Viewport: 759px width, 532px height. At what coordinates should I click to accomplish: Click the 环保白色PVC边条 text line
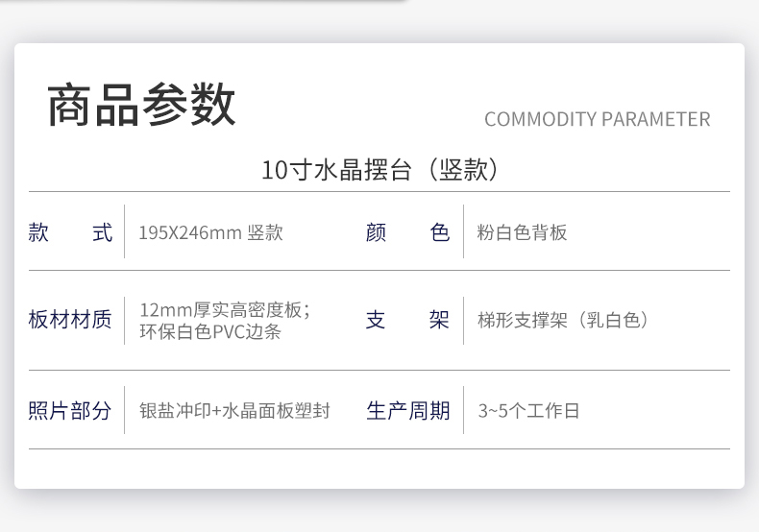pos(210,331)
